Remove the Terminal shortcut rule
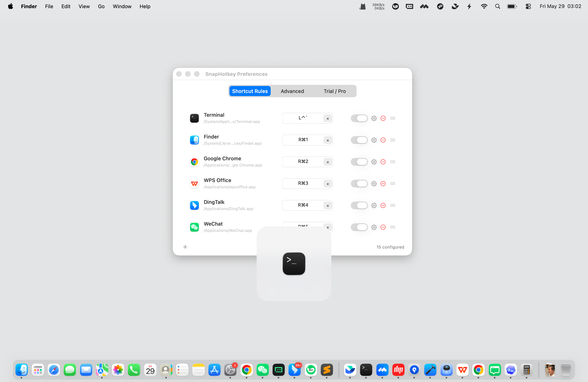The height and width of the screenshot is (382, 588). 383,118
